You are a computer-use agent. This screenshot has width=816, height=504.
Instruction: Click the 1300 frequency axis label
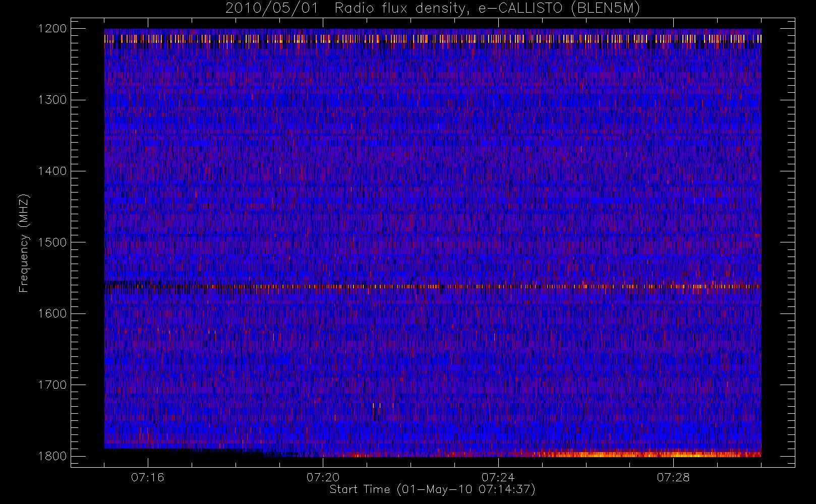tap(52, 100)
